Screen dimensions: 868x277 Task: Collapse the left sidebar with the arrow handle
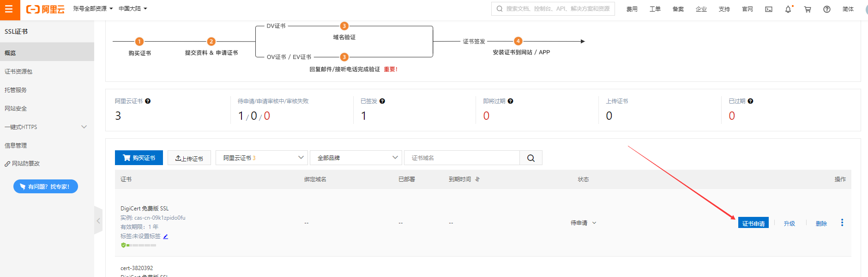click(98, 221)
